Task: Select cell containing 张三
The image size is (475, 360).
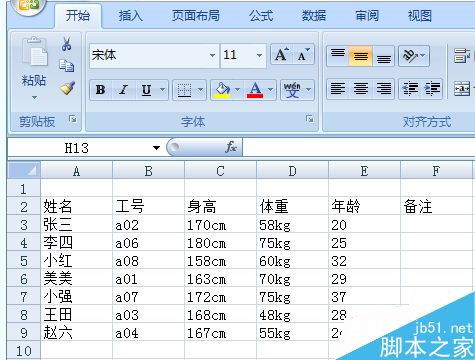Action: (x=77, y=225)
